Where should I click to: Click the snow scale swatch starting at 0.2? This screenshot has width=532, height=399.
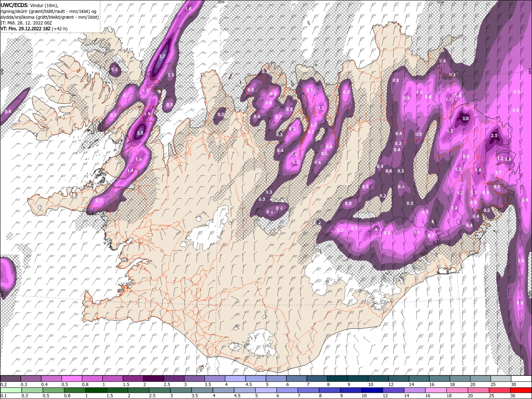tap(10, 379)
